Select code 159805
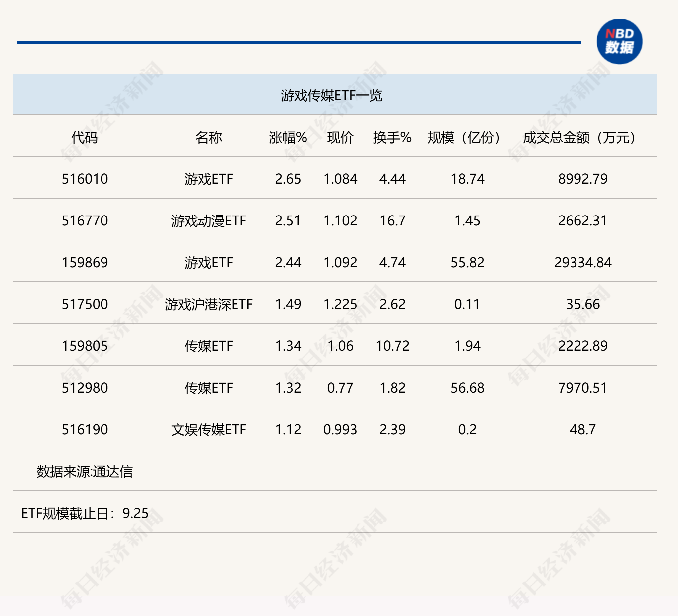Image resolution: width=678 pixels, height=616 pixels. [85, 346]
